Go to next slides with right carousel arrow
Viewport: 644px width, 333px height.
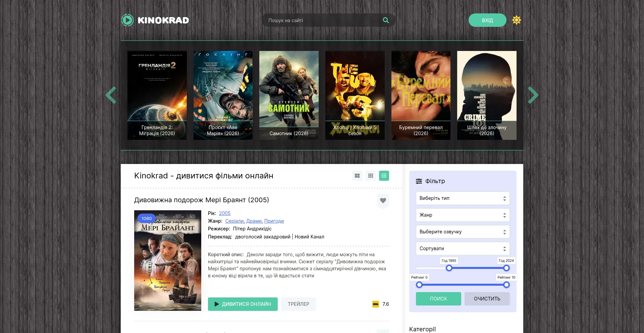(533, 95)
